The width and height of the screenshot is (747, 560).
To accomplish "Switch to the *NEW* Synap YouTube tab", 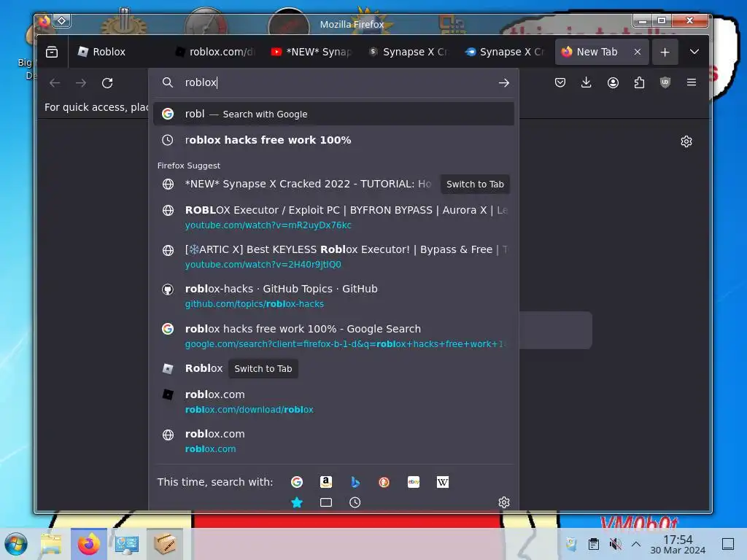I will 311,52.
